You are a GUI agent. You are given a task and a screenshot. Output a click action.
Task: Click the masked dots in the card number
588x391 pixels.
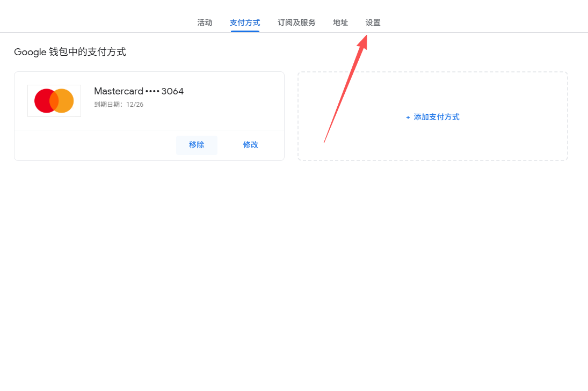pos(153,92)
